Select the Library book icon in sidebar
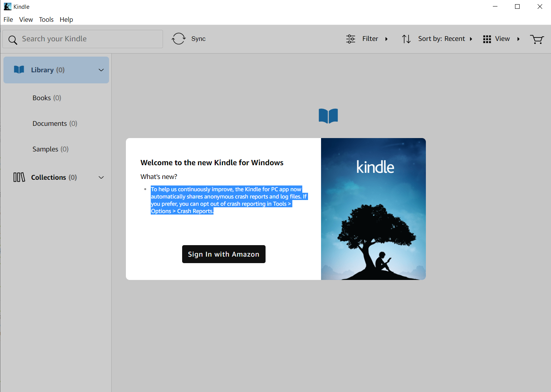551x392 pixels. 18,70
